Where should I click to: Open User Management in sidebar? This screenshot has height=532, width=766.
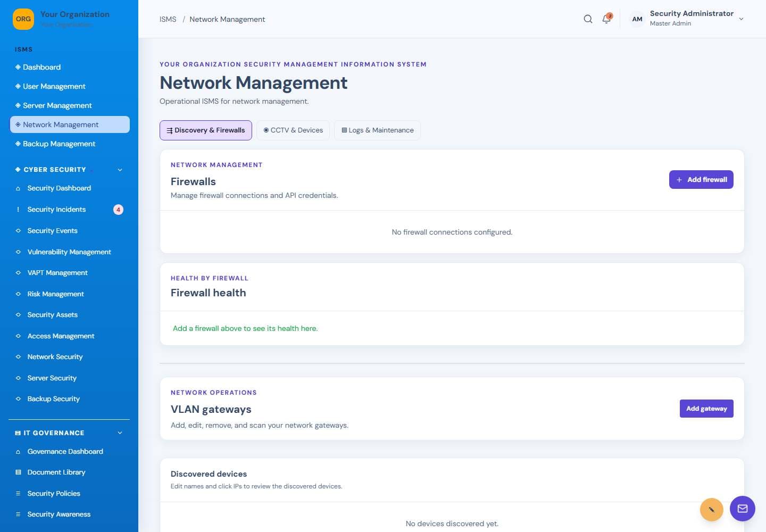pos(70,86)
